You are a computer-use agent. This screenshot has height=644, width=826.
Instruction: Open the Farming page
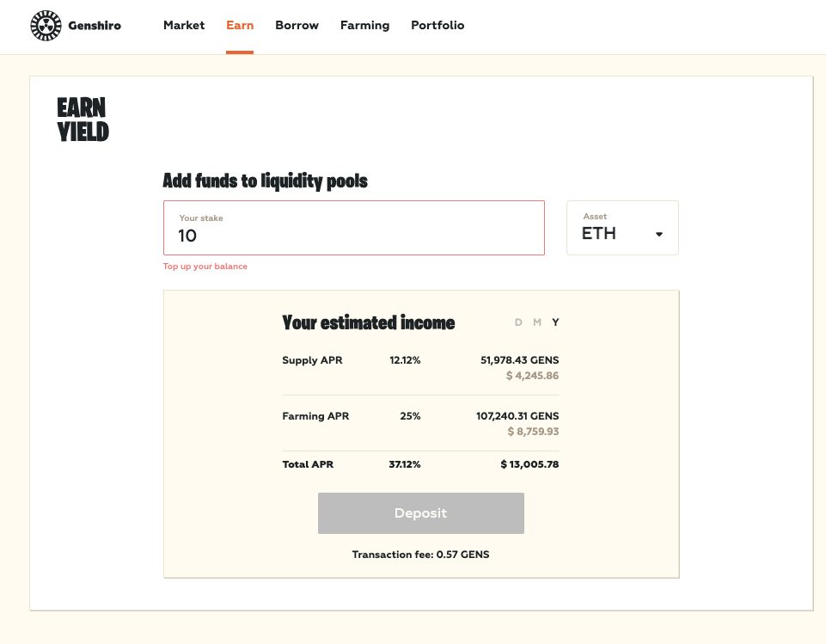(364, 25)
